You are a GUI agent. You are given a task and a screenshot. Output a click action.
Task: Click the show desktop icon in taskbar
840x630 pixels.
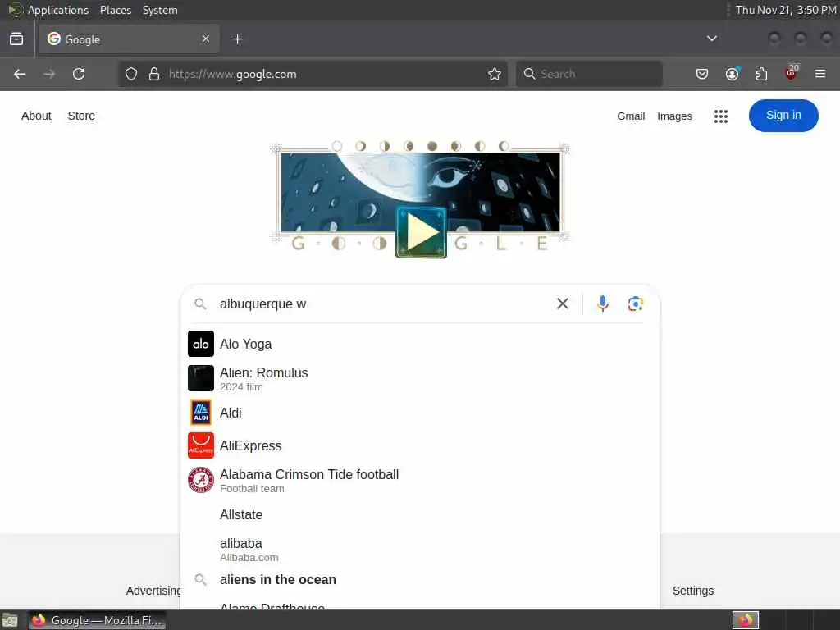coord(10,620)
